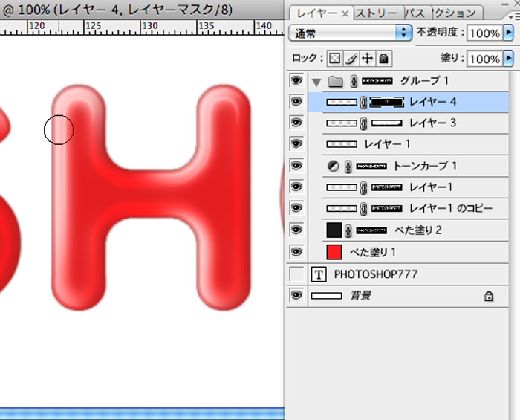Open the 通常 blend mode dropdown
The image size is (520, 420).
coord(350,33)
